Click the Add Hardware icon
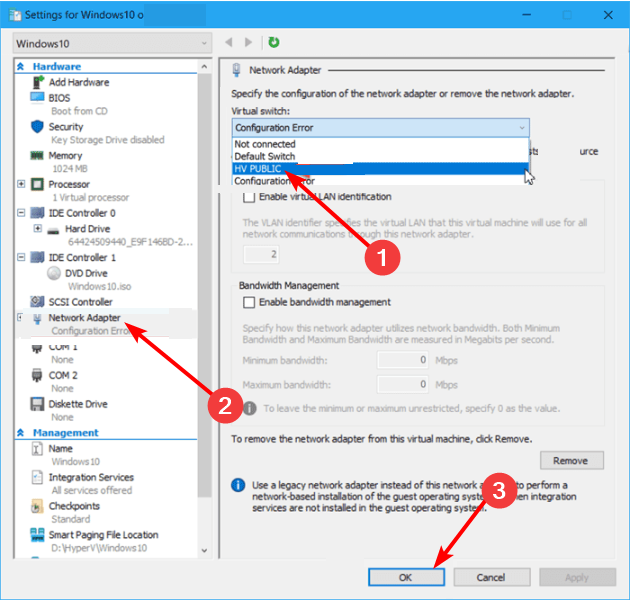This screenshot has width=634, height=600. 38,82
